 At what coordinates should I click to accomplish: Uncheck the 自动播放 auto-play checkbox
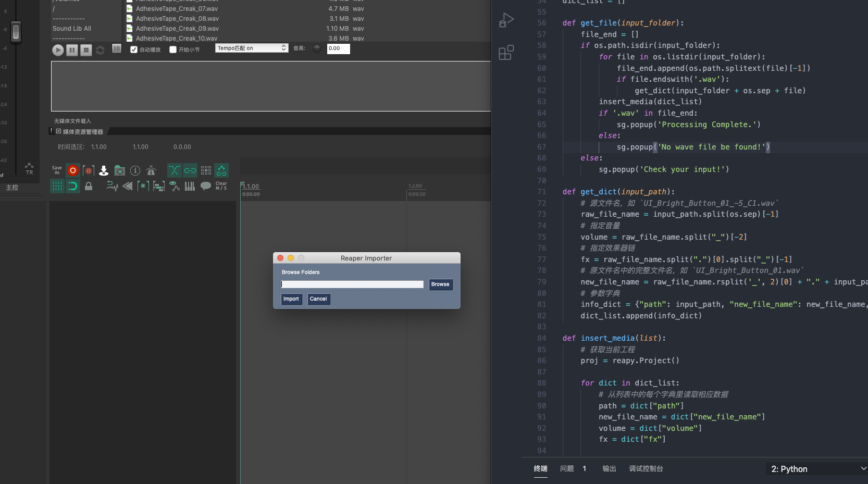tap(134, 49)
